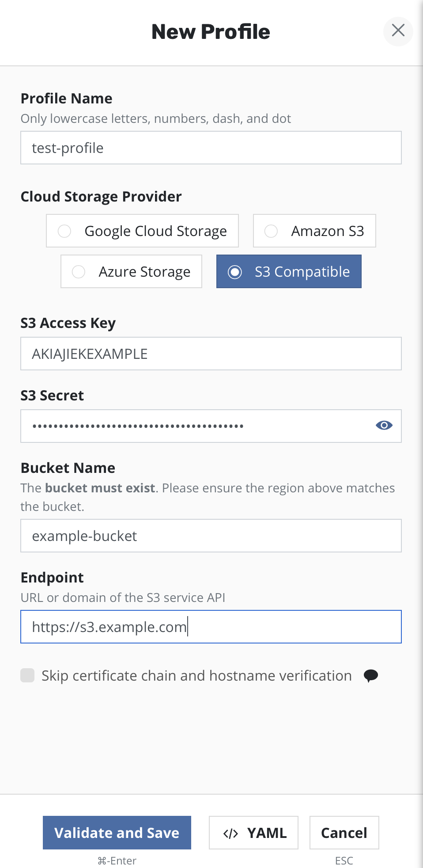The width and height of the screenshot is (423, 868).
Task: Pick Azure Storage radio option
Action: (x=131, y=271)
